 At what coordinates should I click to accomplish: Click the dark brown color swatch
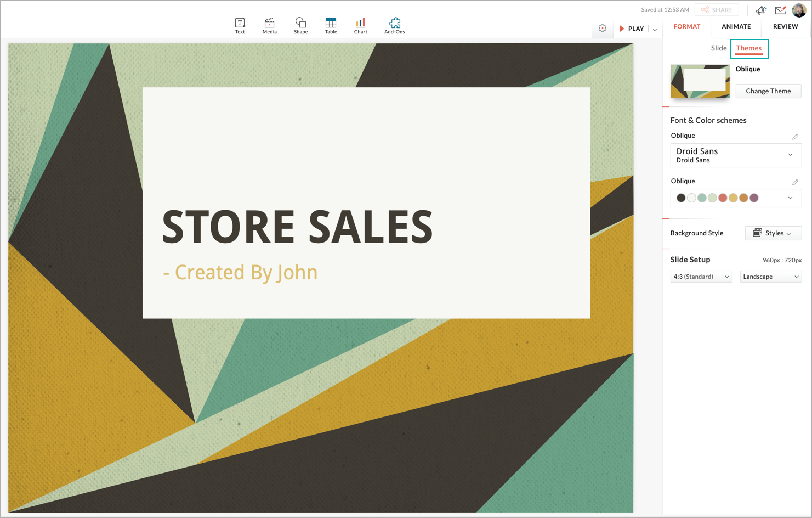[681, 198]
